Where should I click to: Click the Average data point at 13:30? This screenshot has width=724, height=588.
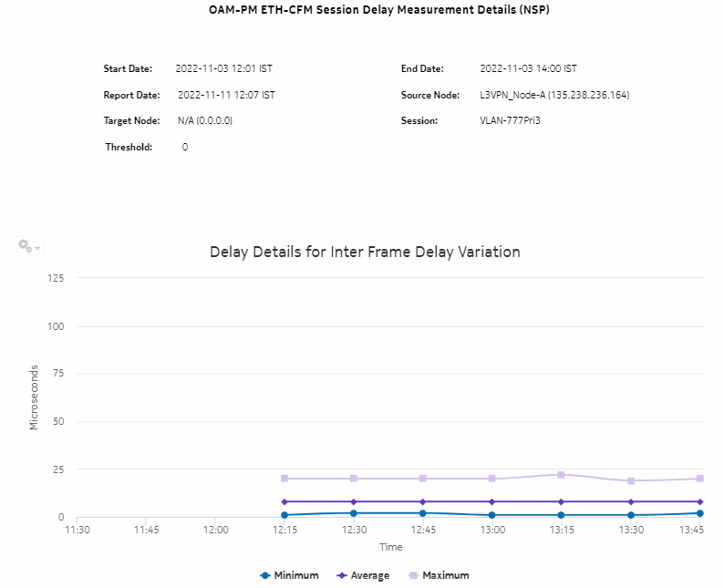(630, 501)
